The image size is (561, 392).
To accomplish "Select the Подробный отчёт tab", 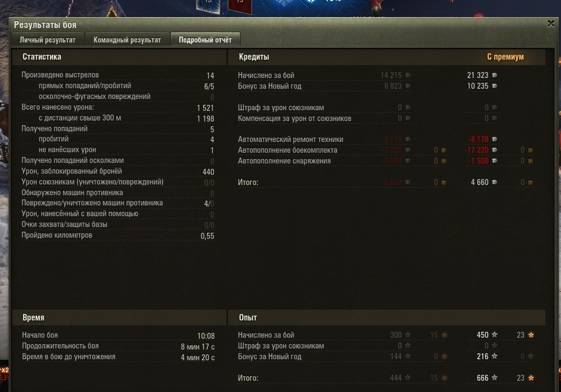I will [205, 40].
